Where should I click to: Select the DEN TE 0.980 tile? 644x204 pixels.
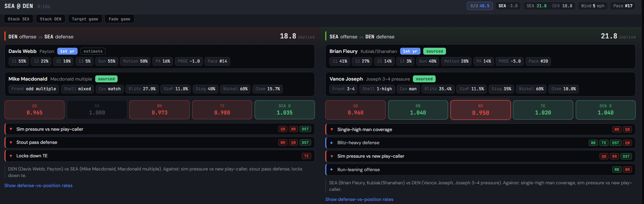click(222, 110)
